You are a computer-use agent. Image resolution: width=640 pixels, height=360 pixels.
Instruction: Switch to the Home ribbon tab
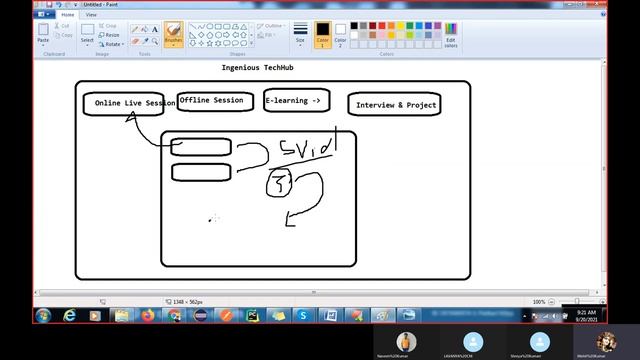pos(68,15)
